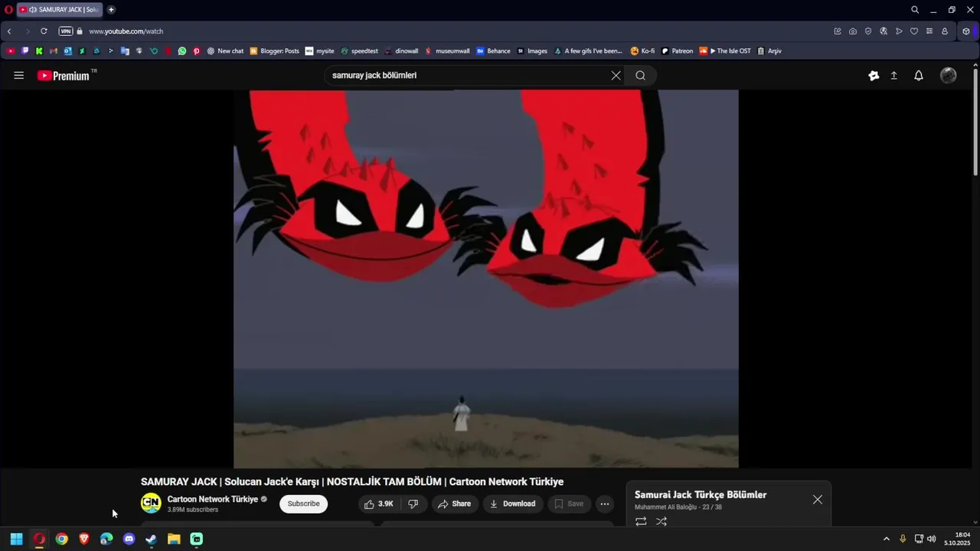The width and height of the screenshot is (980, 551).
Task: Open Samurai Jack Türkçe Bölümler playlist title
Action: click(x=701, y=494)
